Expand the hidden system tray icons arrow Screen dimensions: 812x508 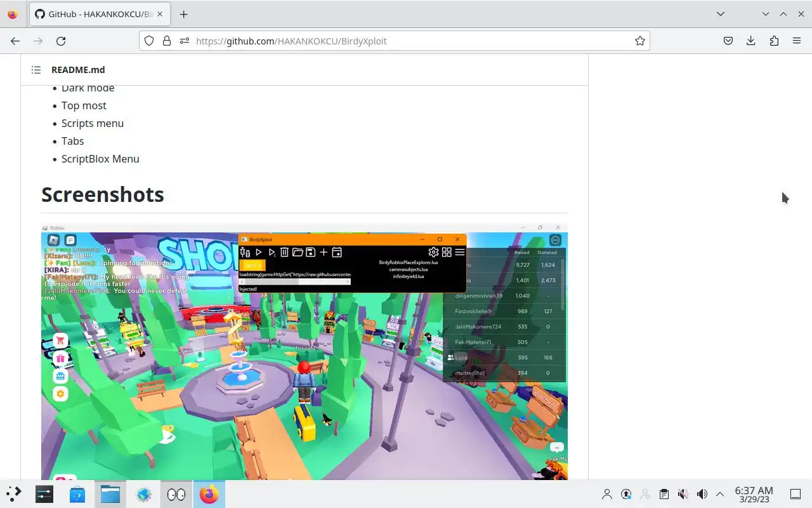tap(720, 494)
